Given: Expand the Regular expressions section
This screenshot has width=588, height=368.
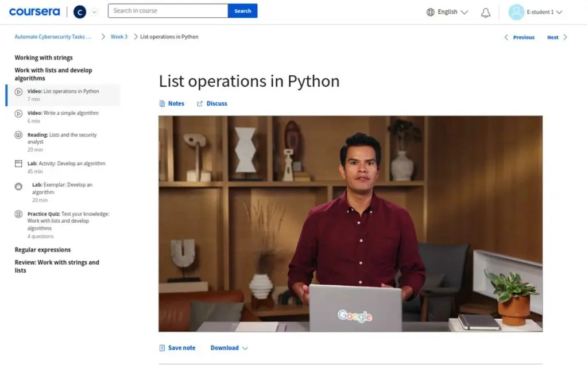Looking at the screenshot, I should pyautogui.click(x=42, y=250).
